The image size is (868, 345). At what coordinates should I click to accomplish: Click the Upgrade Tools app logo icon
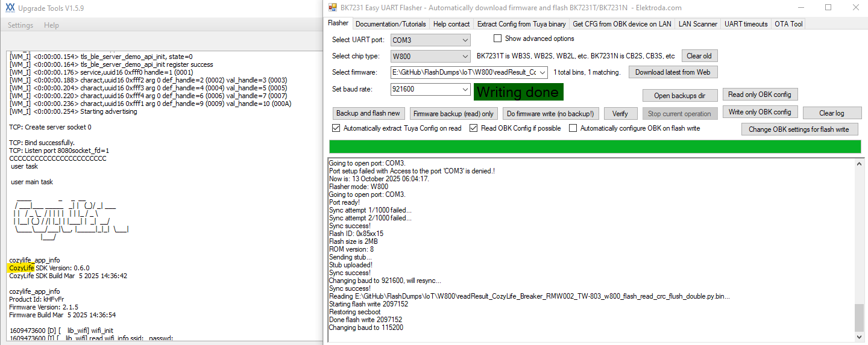(10, 8)
